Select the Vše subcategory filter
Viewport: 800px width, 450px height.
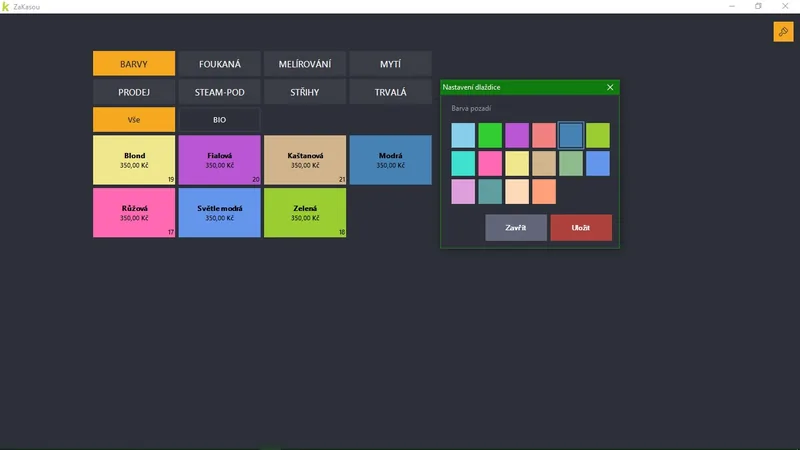point(134,119)
